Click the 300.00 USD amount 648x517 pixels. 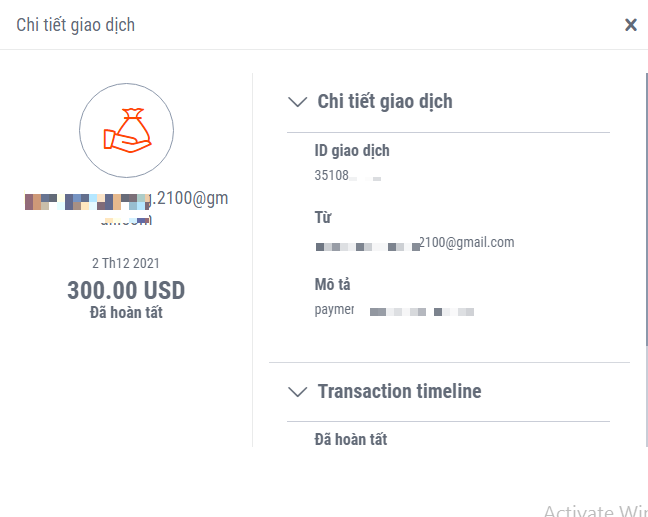coord(126,290)
